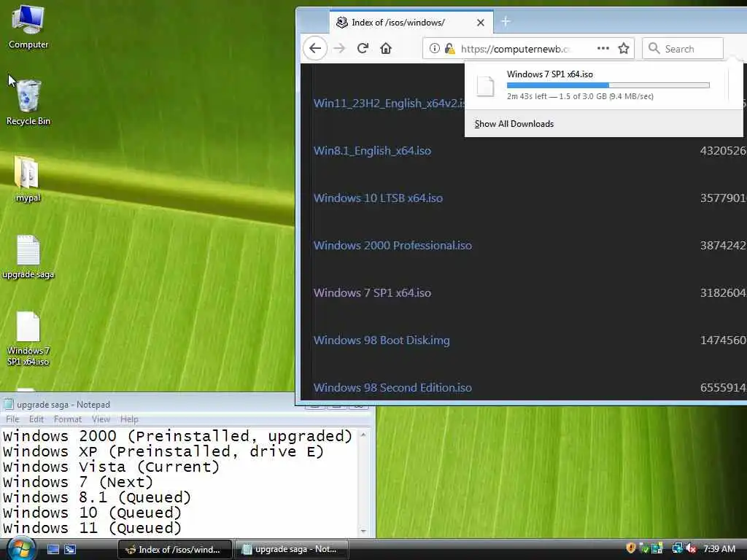The image size is (747, 560).
Task: Open page actions three-dot menu
Action: click(x=603, y=48)
